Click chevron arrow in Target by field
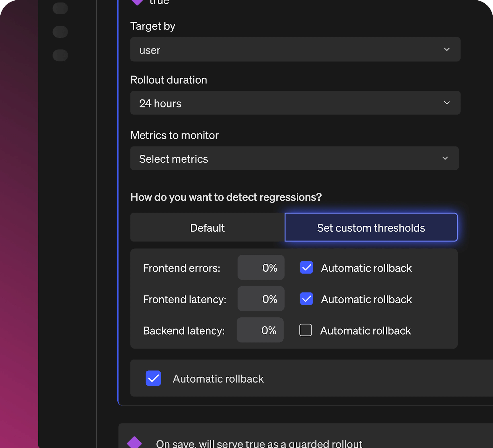This screenshot has height=448, width=493. pyautogui.click(x=447, y=50)
